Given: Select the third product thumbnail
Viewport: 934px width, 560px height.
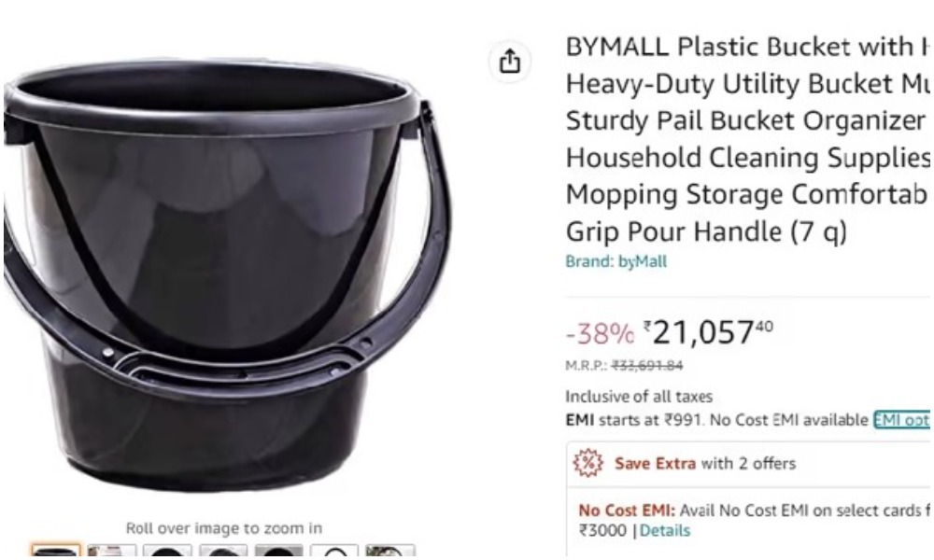Looking at the screenshot, I should point(167,550).
